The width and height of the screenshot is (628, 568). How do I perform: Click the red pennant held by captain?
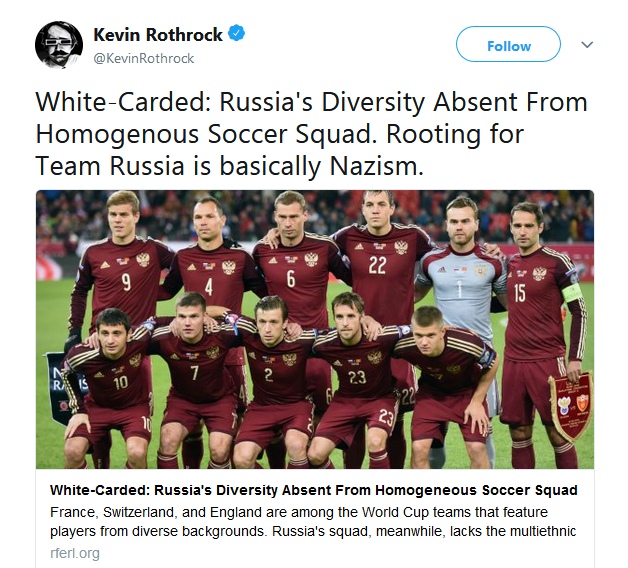point(571,403)
